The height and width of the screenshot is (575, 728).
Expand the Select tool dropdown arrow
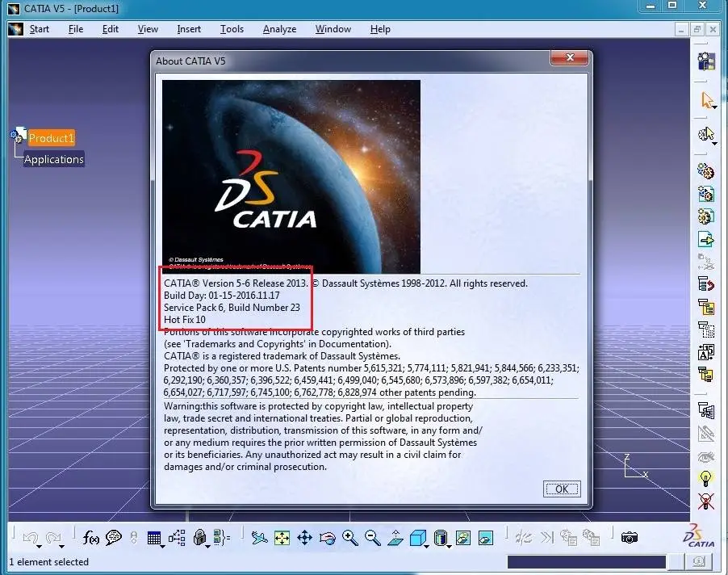pos(715,107)
